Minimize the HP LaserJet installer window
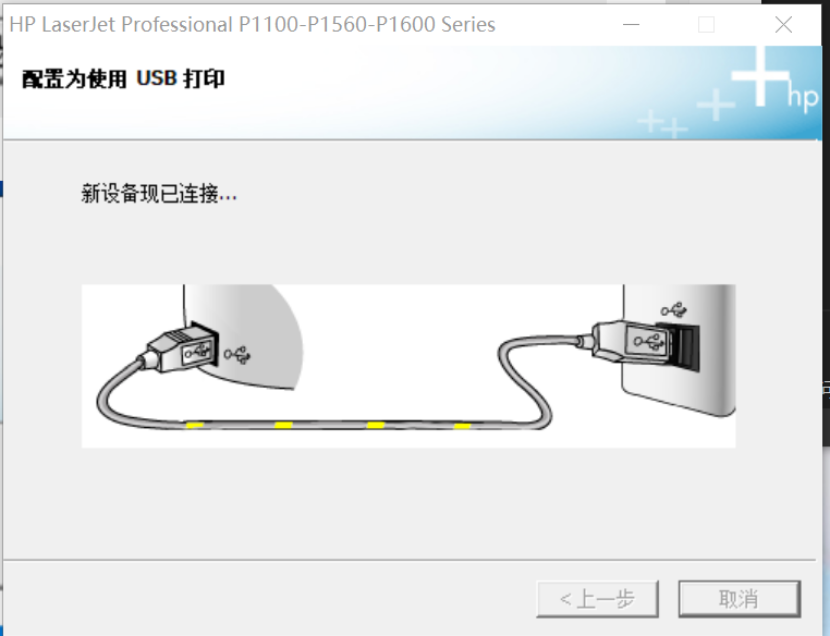Screen dimensions: 830x636 click(x=631, y=24)
